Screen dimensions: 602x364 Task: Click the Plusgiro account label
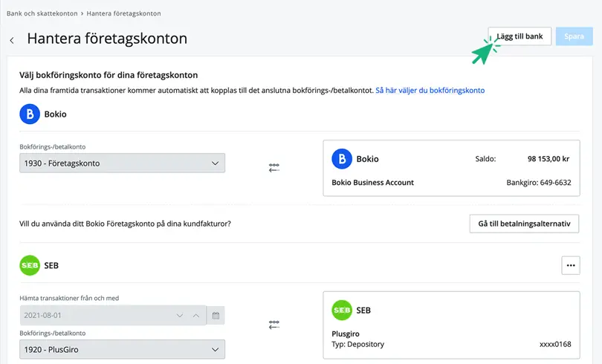(346, 334)
